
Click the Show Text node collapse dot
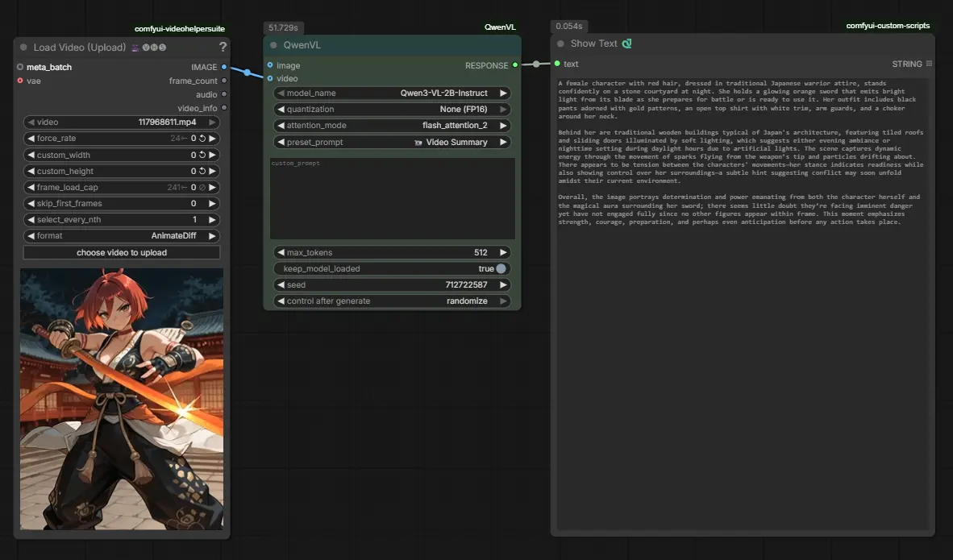coord(561,44)
